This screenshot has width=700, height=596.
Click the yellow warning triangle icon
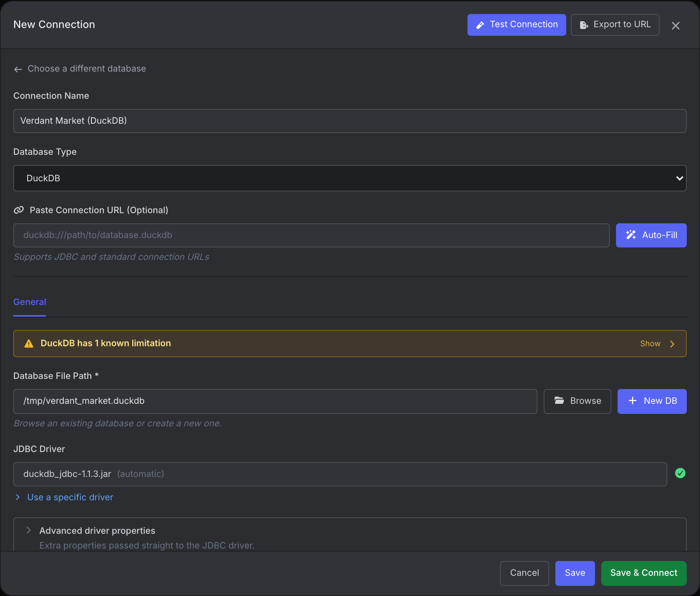pyautogui.click(x=29, y=344)
